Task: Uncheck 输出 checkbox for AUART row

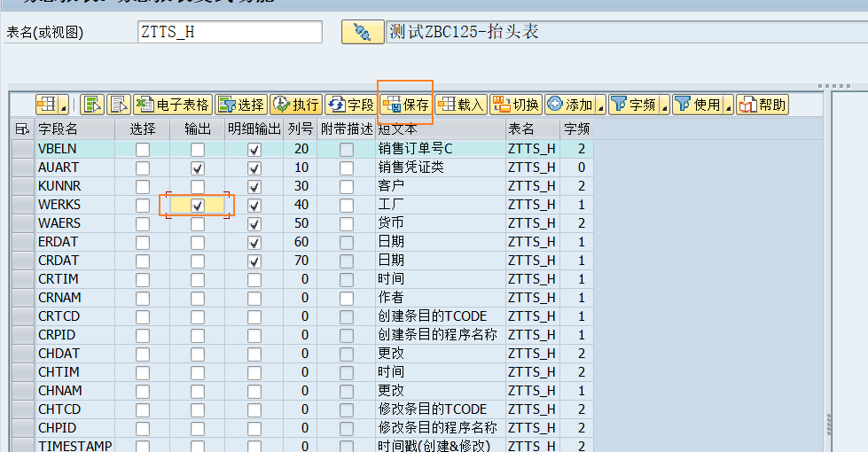Action: point(198,168)
